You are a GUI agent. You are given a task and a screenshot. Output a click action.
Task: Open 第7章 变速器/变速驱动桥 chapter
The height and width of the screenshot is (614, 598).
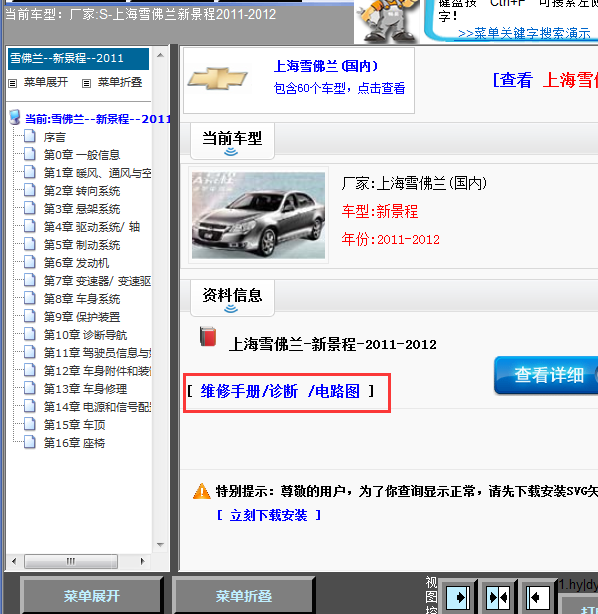[x=98, y=281]
